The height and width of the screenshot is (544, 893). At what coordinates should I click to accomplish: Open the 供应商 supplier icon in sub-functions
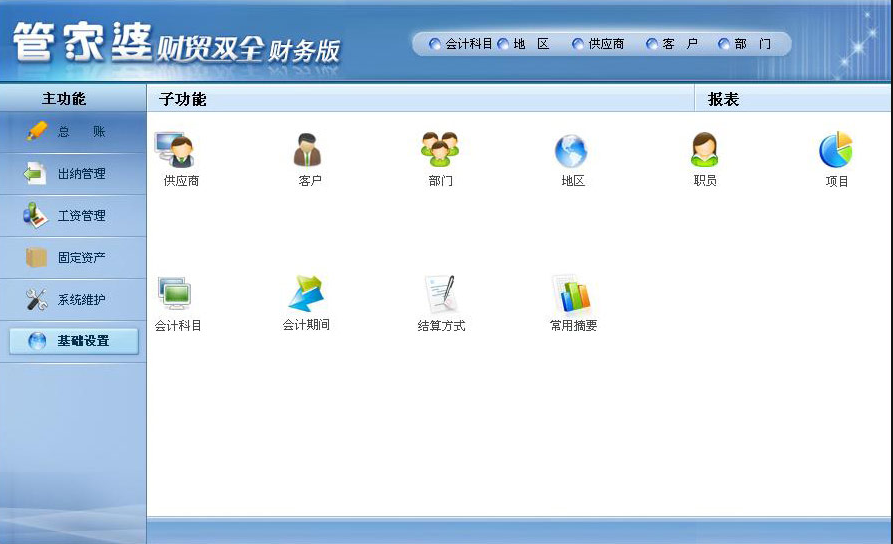click(x=175, y=150)
